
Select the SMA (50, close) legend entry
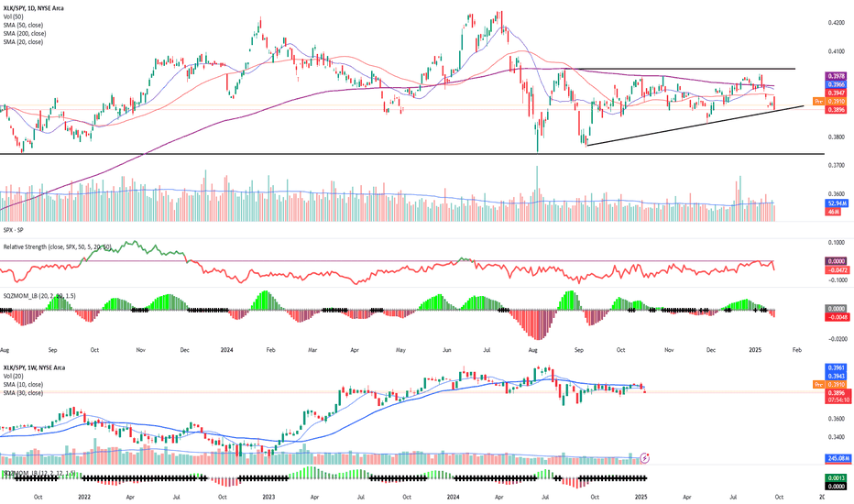click(x=23, y=25)
